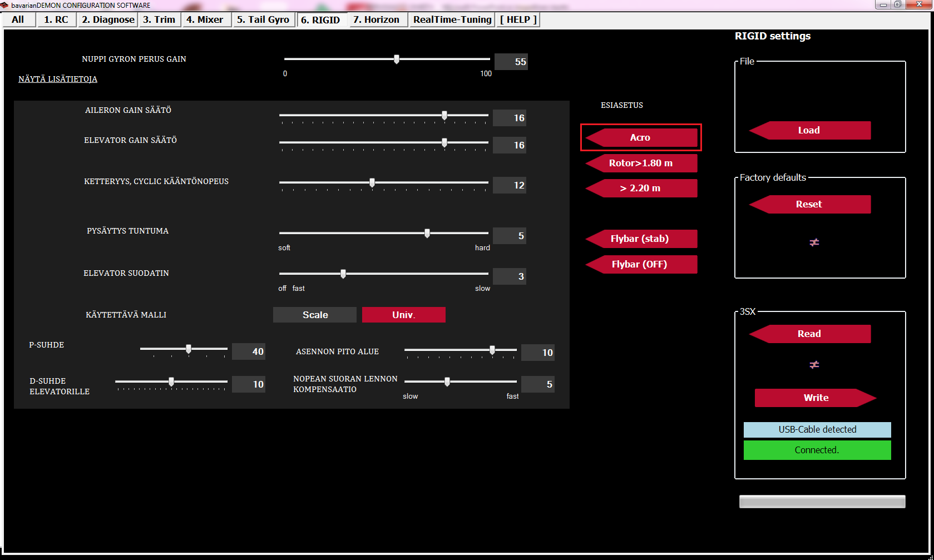Click the D-SUHDE value field 10
934x560 pixels.
249,384
